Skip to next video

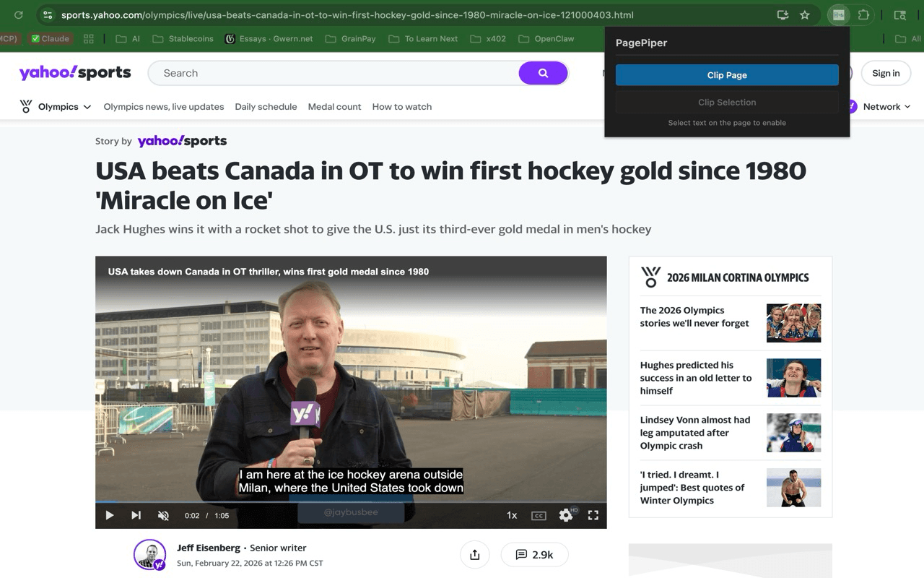tap(136, 515)
